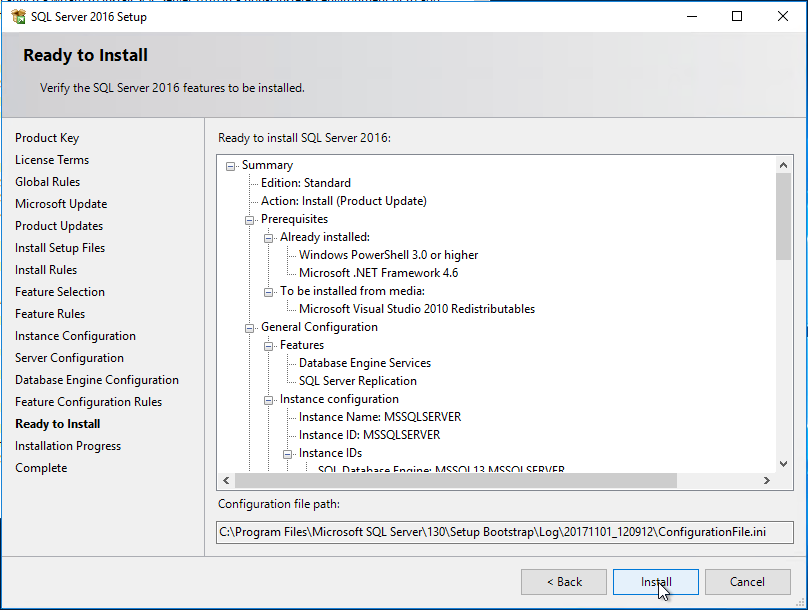The width and height of the screenshot is (808, 610).
Task: Collapse the To be installed from media node
Action: tap(268, 292)
